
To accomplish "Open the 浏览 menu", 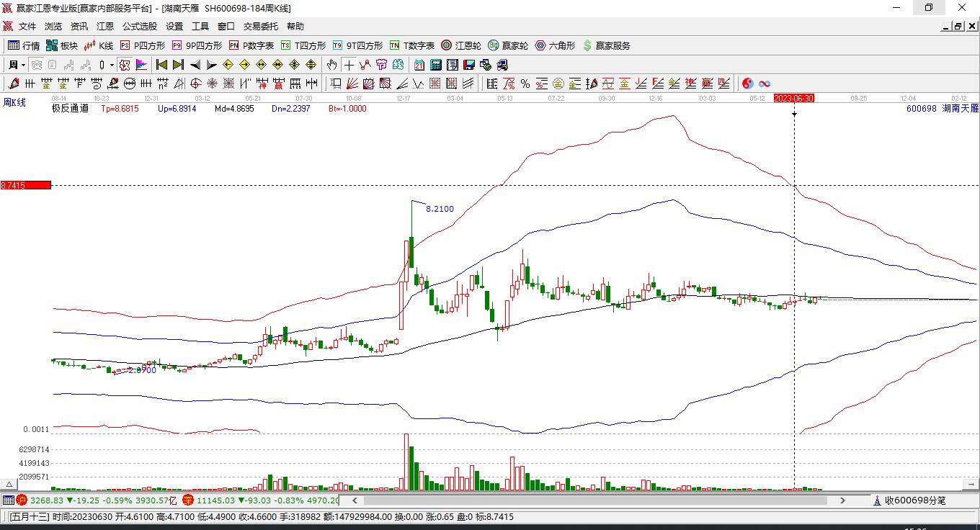I will point(53,27).
